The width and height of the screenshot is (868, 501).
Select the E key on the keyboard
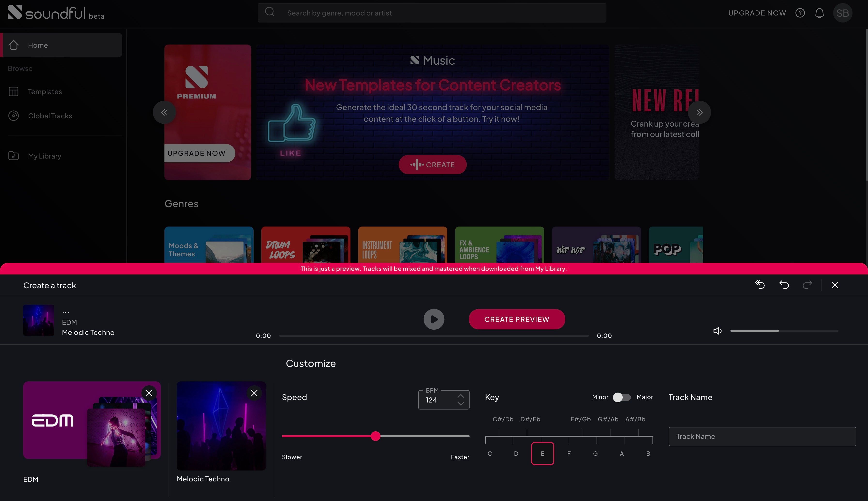pos(542,453)
